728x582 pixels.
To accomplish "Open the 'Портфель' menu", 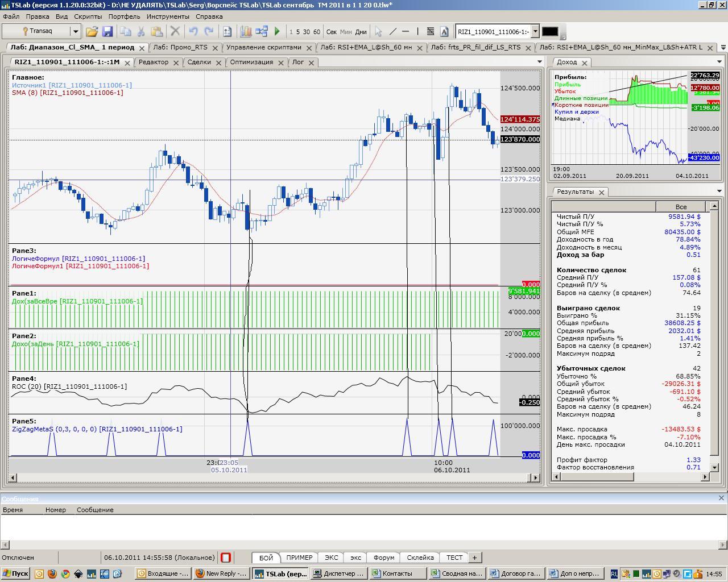I will click(124, 16).
